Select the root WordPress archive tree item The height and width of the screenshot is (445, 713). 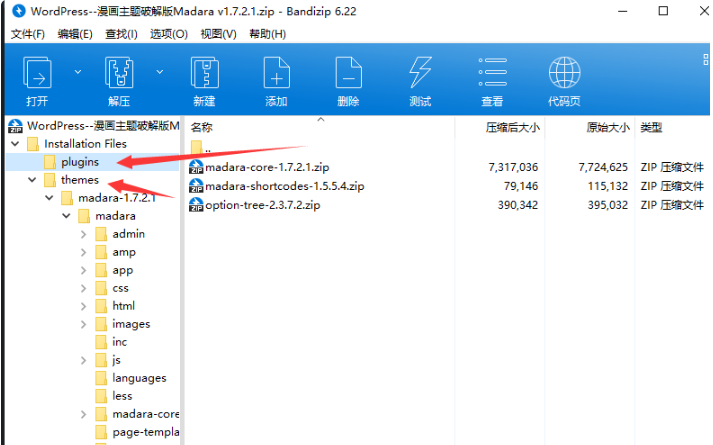(103, 126)
